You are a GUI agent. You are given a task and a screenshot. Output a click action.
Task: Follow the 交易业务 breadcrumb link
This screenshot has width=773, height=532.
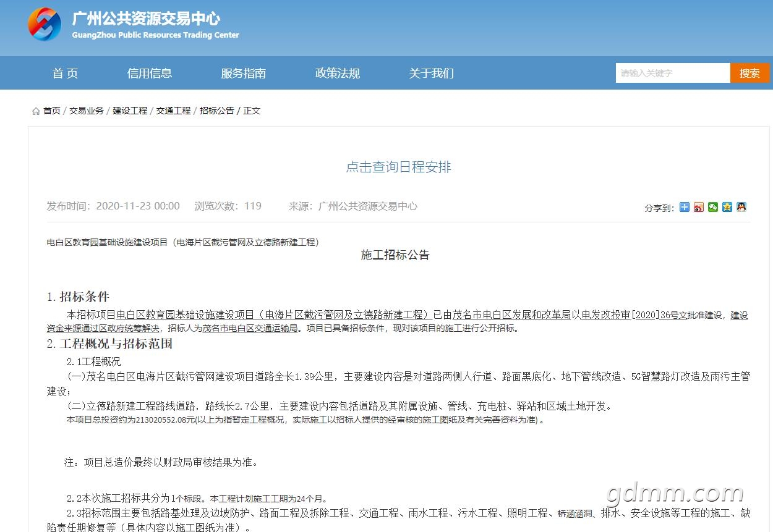[87, 111]
